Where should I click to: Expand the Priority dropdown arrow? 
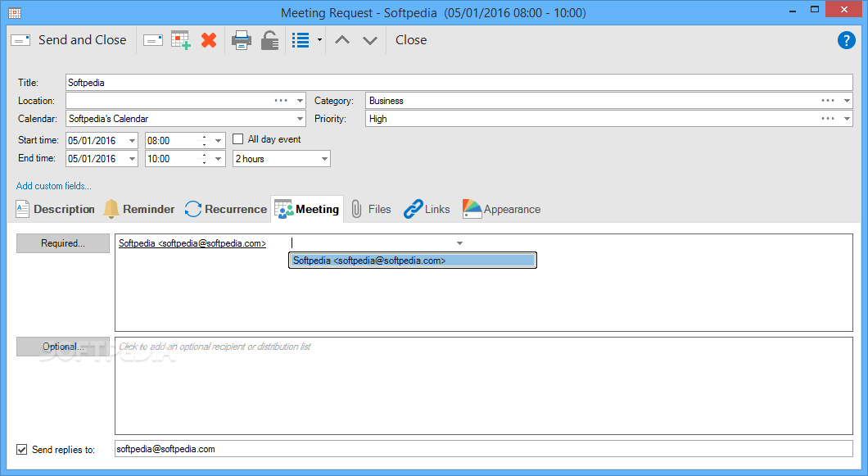pyautogui.click(x=847, y=119)
